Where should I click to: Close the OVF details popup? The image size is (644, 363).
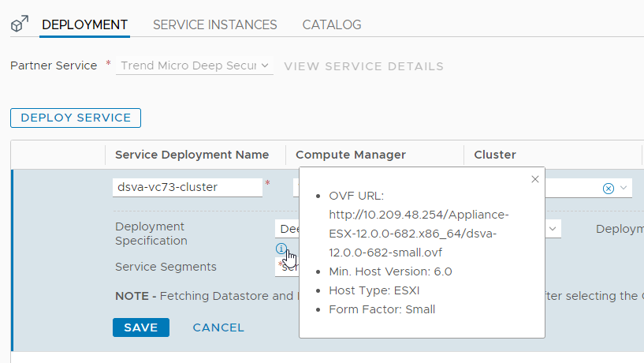point(535,179)
